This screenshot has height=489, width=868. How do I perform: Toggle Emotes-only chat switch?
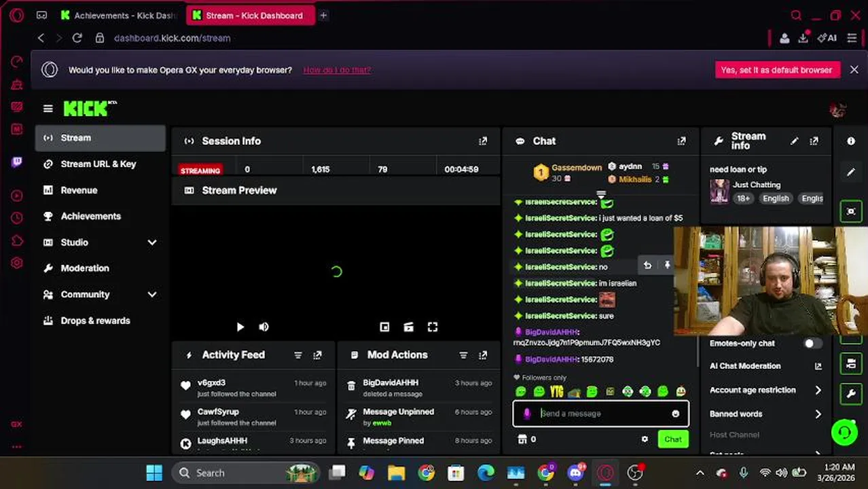[x=812, y=344]
